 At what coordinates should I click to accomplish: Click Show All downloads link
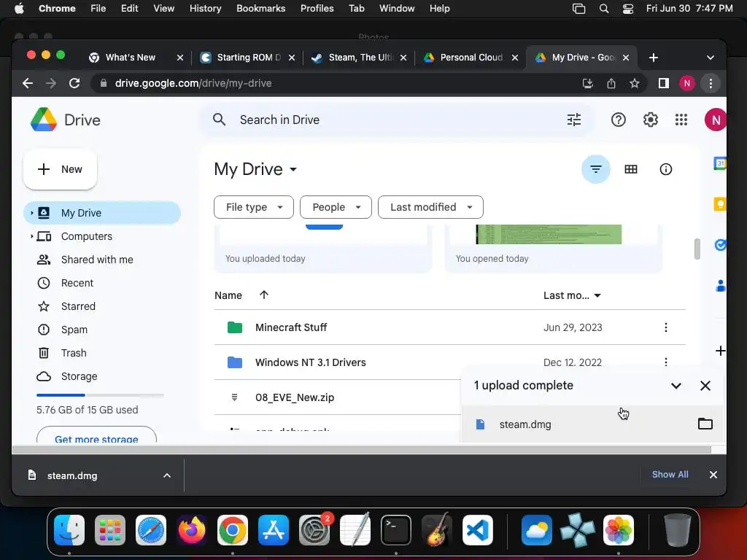pos(670,474)
